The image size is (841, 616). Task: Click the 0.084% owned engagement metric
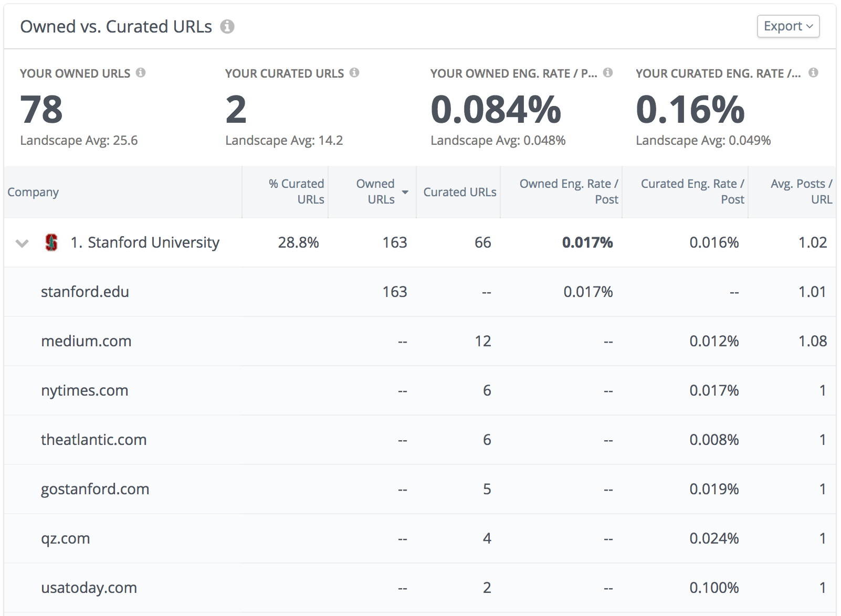click(496, 110)
